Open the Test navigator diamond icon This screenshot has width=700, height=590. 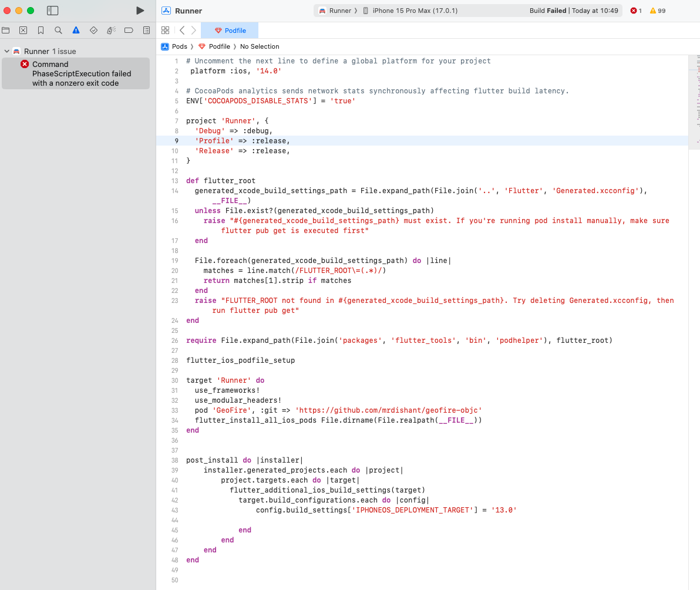93,30
